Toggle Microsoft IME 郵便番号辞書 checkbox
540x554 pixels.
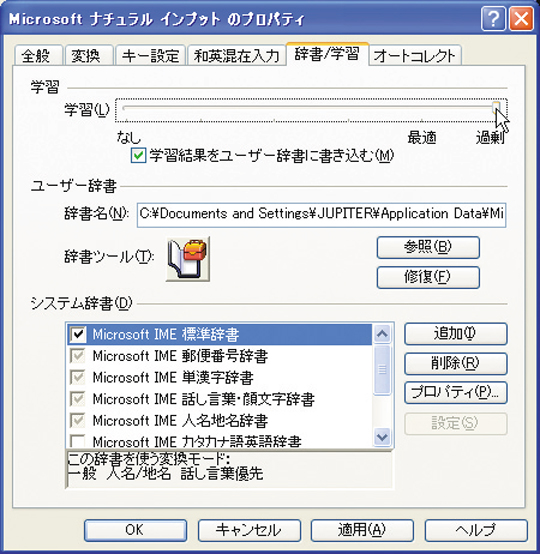click(x=78, y=356)
